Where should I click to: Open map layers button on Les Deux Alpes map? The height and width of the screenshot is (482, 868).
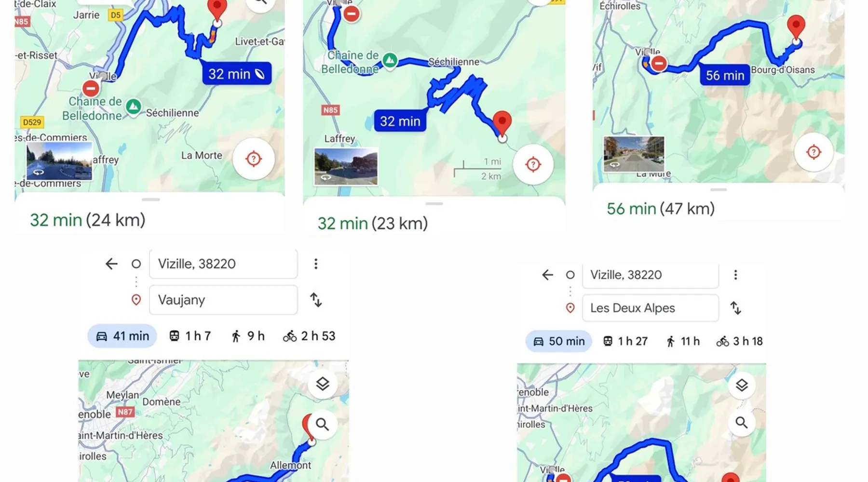(x=742, y=385)
